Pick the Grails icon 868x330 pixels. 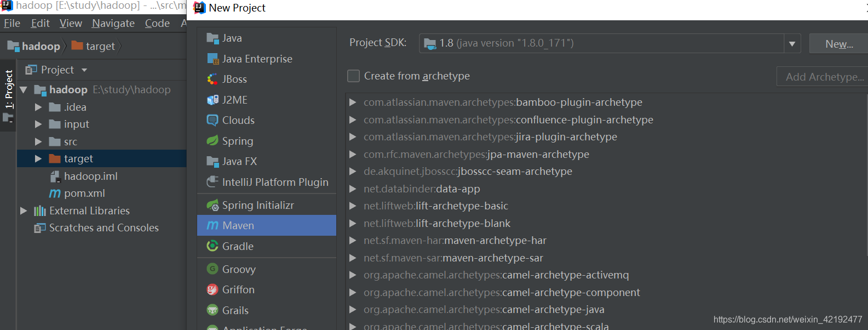point(212,310)
